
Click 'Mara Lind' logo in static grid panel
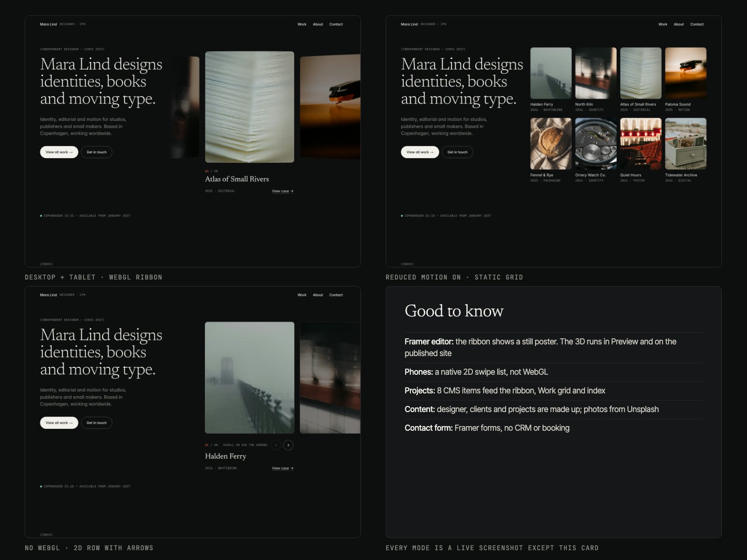409,24
